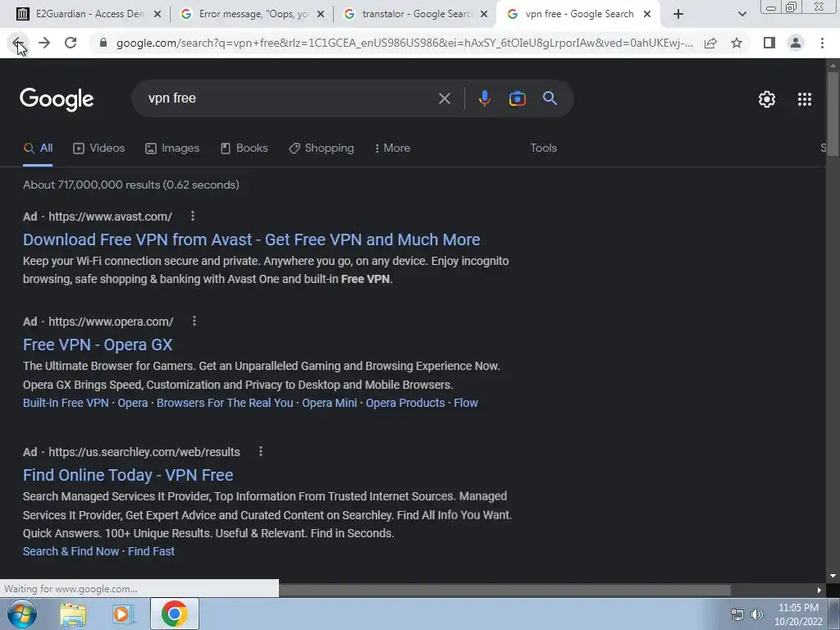Select the Chrome taskbar button
The image size is (840, 630).
click(x=174, y=614)
